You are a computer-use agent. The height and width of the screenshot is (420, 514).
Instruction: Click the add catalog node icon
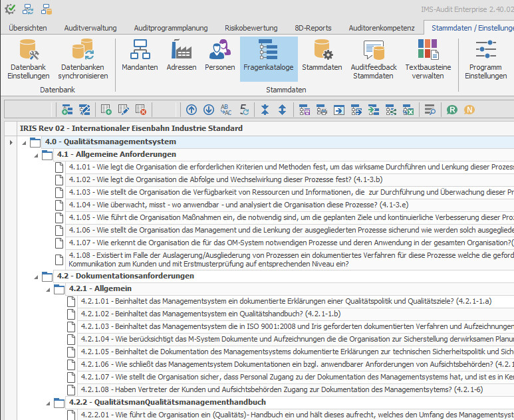(67, 110)
